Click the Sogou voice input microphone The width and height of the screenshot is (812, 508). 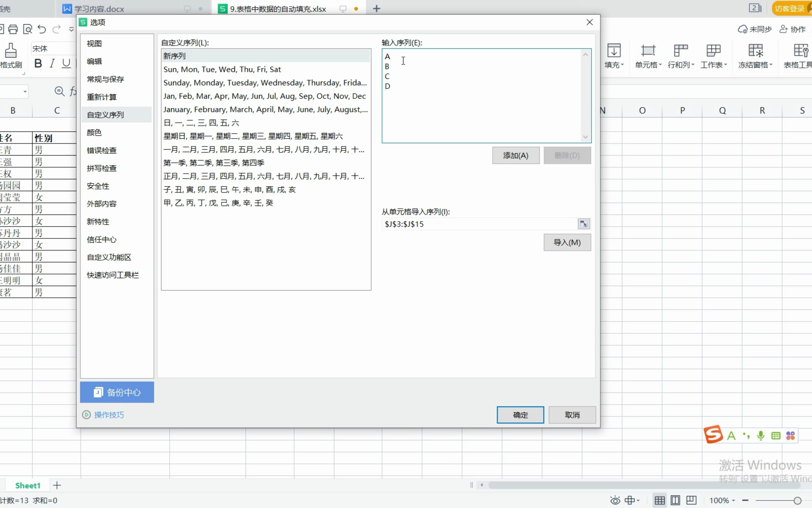point(761,436)
